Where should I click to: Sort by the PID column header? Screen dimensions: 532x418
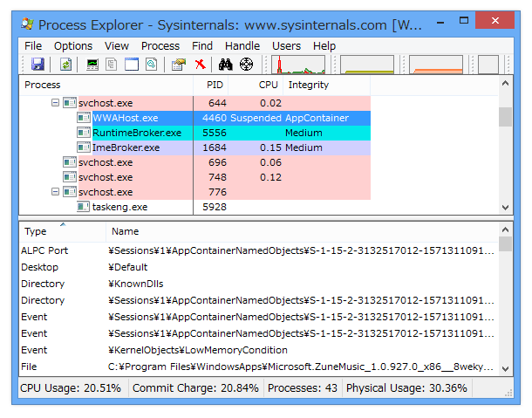(x=211, y=85)
